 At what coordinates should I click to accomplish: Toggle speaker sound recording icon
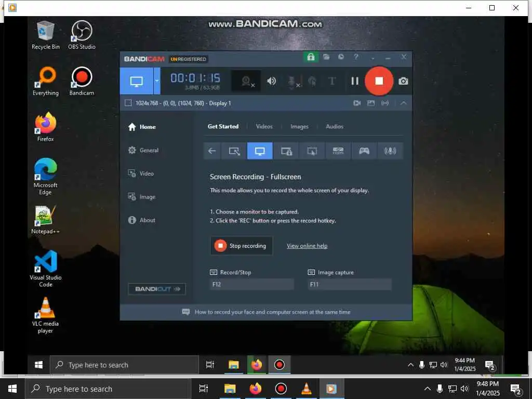coord(271,81)
